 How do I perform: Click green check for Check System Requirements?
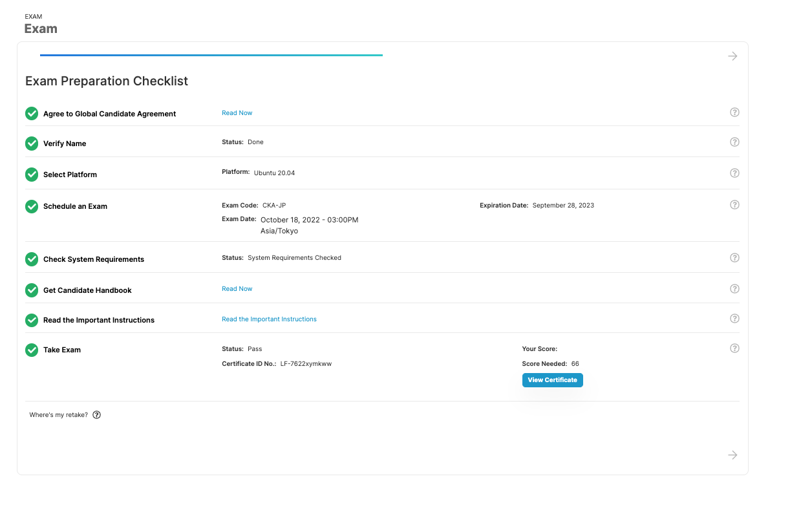click(32, 259)
